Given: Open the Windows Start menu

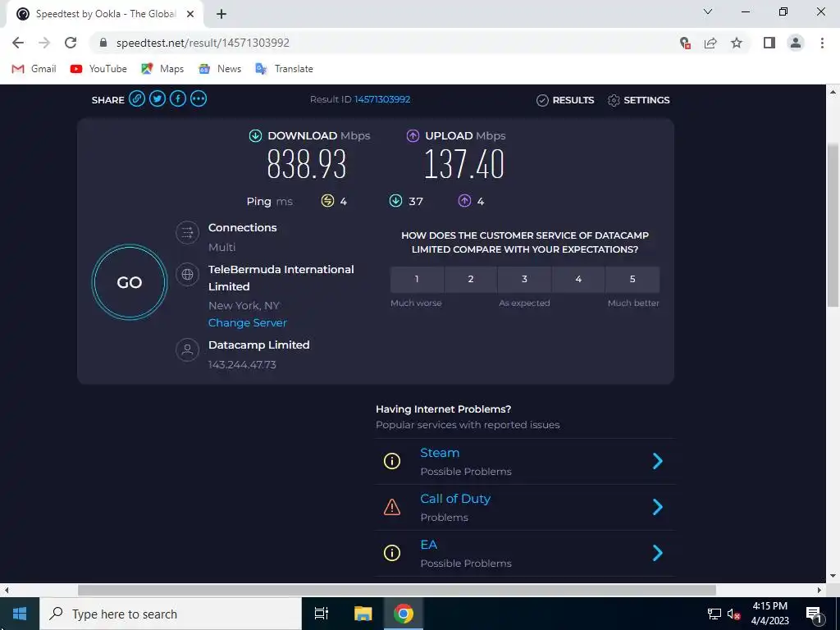Looking at the screenshot, I should (20, 614).
